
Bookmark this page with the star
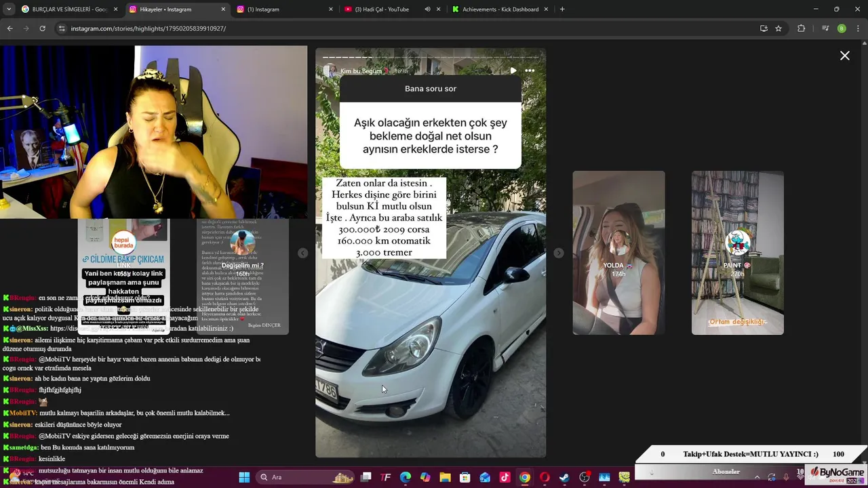pyautogui.click(x=778, y=28)
